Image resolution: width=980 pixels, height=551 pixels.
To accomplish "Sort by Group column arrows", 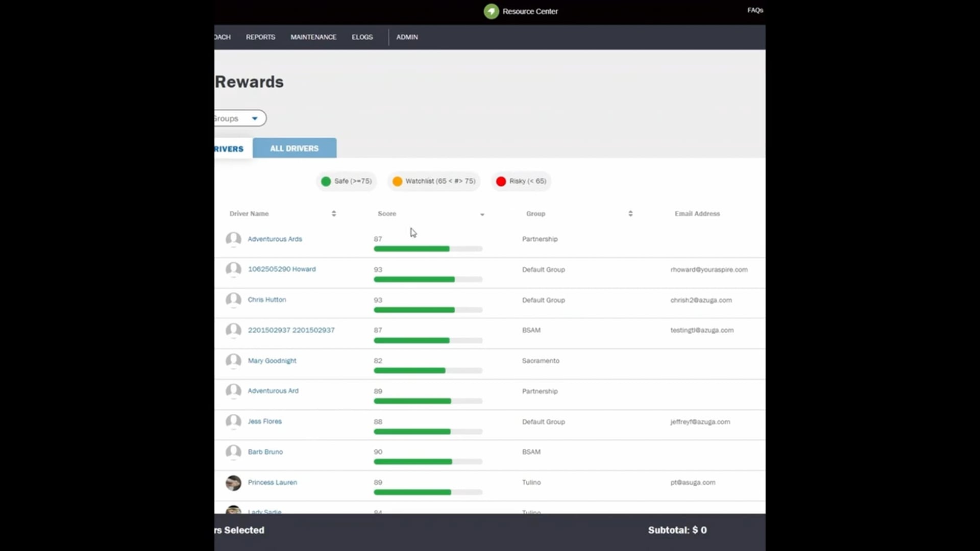I will point(630,214).
